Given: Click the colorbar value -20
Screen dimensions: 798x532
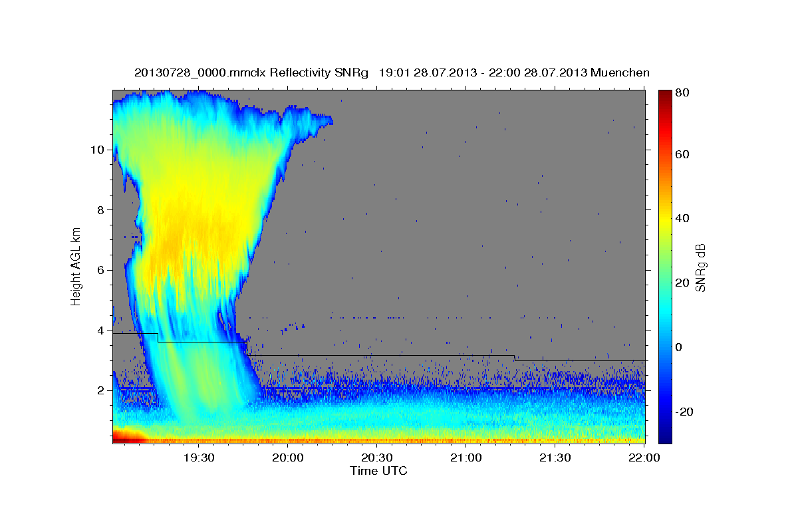Looking at the screenshot, I should tap(684, 412).
